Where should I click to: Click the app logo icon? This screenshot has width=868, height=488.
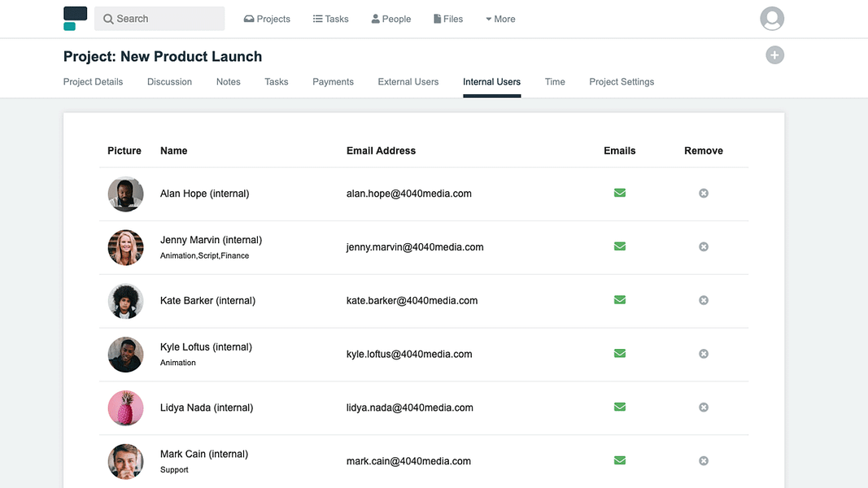[x=76, y=18]
